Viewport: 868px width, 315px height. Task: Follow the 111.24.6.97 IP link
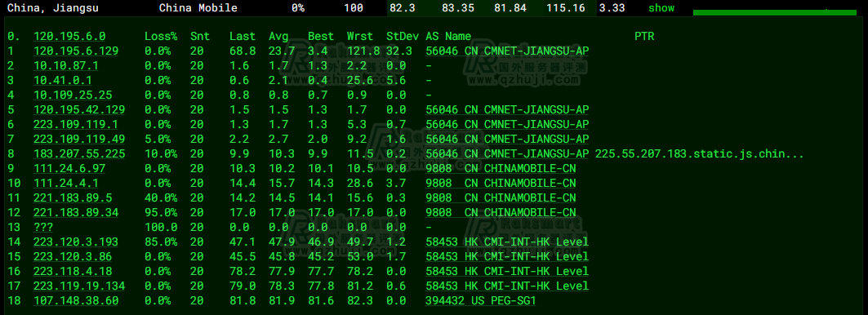point(69,168)
